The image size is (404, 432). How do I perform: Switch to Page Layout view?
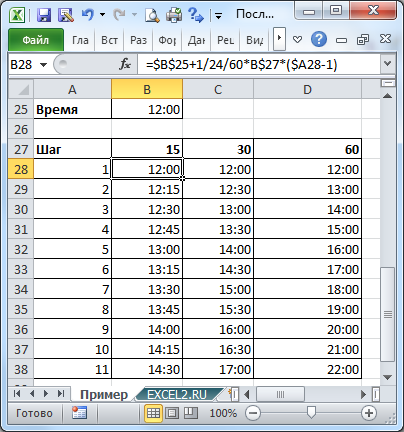pos(172,413)
